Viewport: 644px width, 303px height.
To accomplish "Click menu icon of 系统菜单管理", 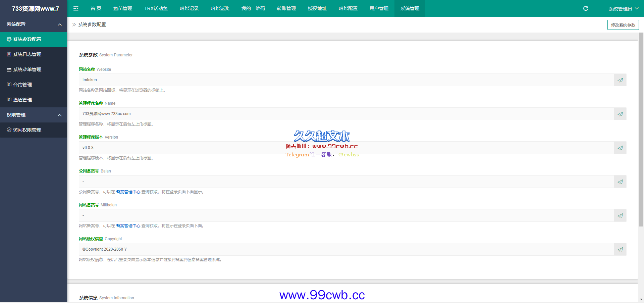I will 9,69.
